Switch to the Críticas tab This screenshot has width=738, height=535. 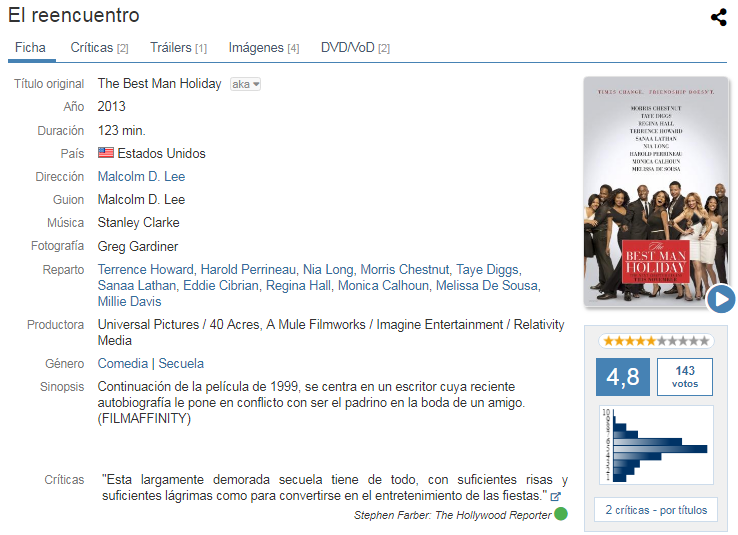tap(99, 48)
